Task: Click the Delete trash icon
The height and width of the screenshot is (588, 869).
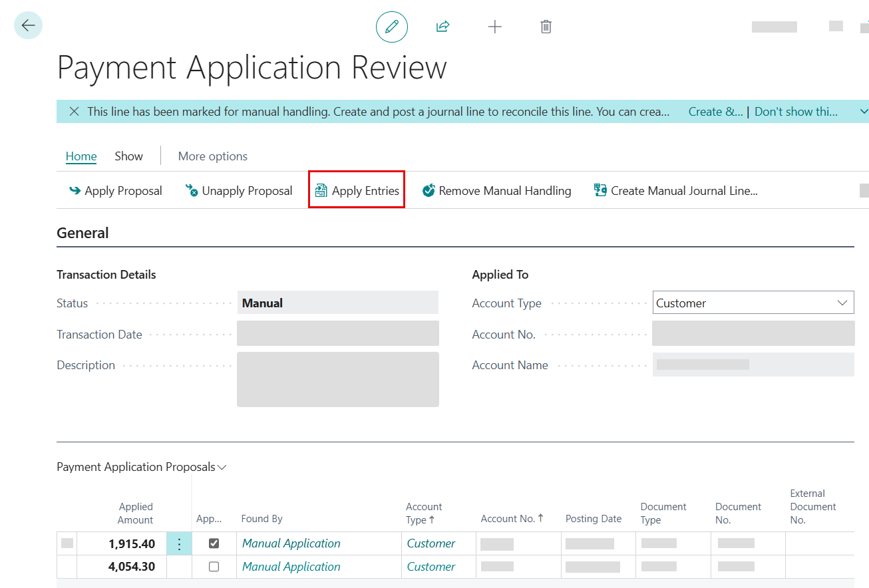Action: click(x=546, y=27)
